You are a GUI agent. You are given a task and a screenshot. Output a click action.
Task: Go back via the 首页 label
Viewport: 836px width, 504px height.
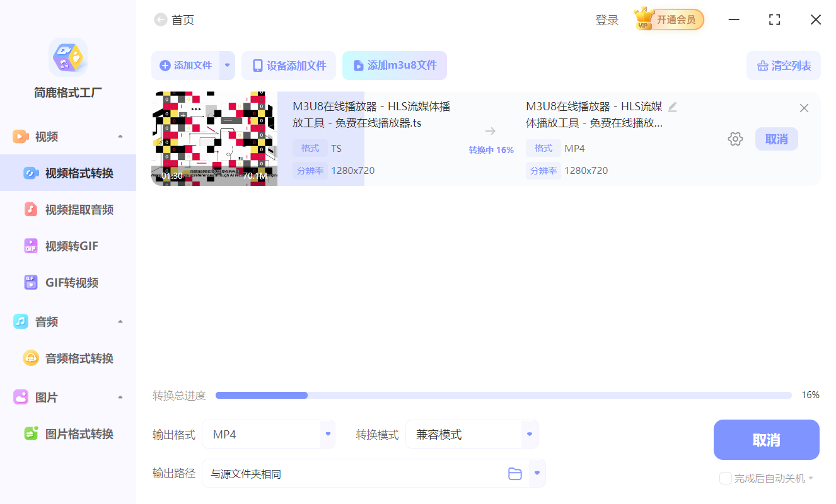183,20
